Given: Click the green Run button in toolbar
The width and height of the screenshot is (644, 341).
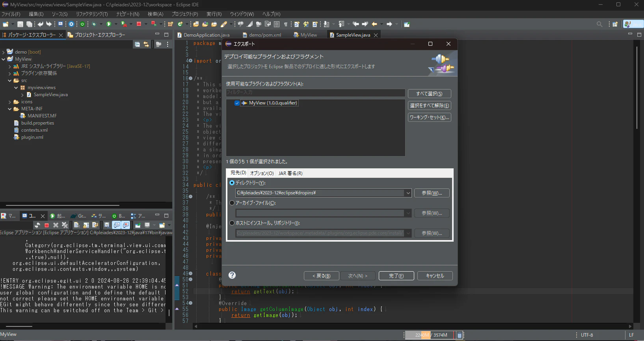Looking at the screenshot, I should point(109,24).
